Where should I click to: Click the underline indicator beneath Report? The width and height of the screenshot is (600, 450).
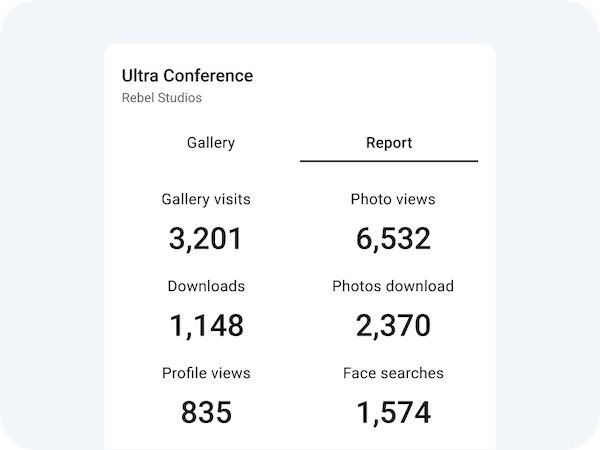pyautogui.click(x=389, y=161)
